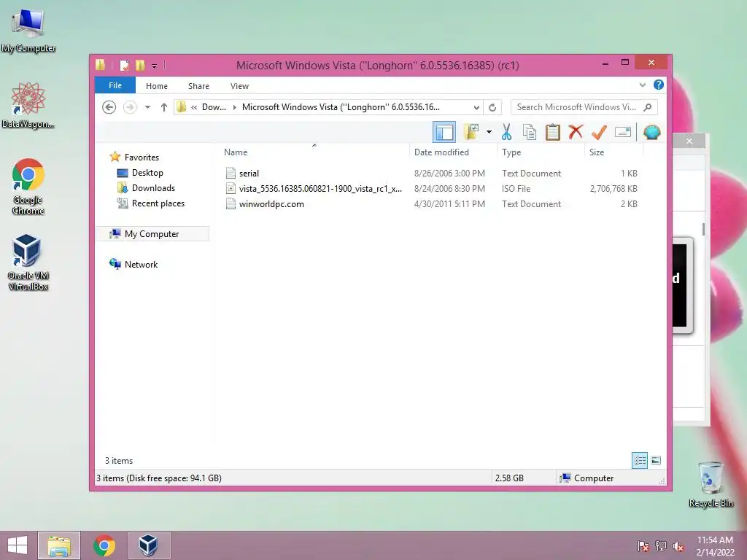Open breadcrumb arrow after Dow...
This screenshot has width=747, height=560.
[x=234, y=108]
